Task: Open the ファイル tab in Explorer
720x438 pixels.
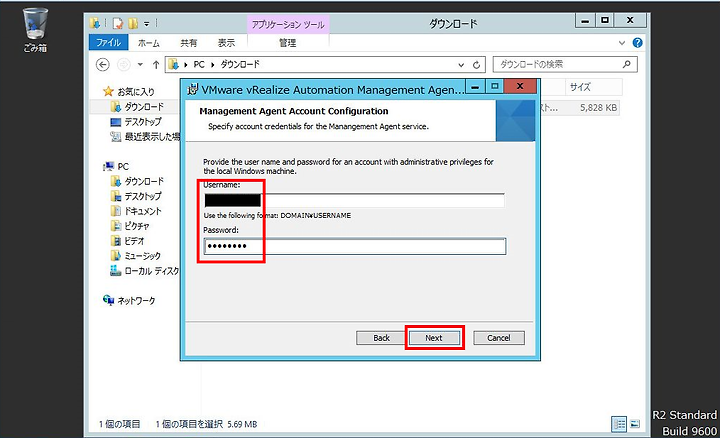Action: point(108,43)
